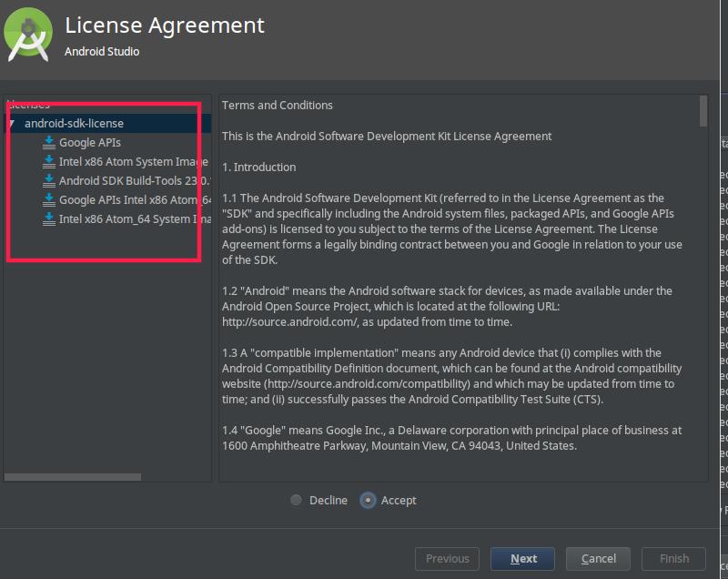Click the licenses list horizontal scrollbar thumb

(73, 477)
